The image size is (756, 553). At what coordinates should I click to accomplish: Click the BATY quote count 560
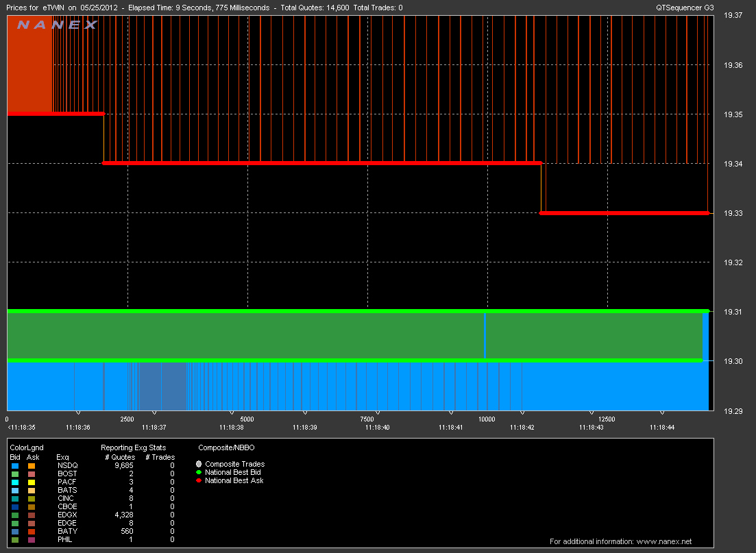127,531
